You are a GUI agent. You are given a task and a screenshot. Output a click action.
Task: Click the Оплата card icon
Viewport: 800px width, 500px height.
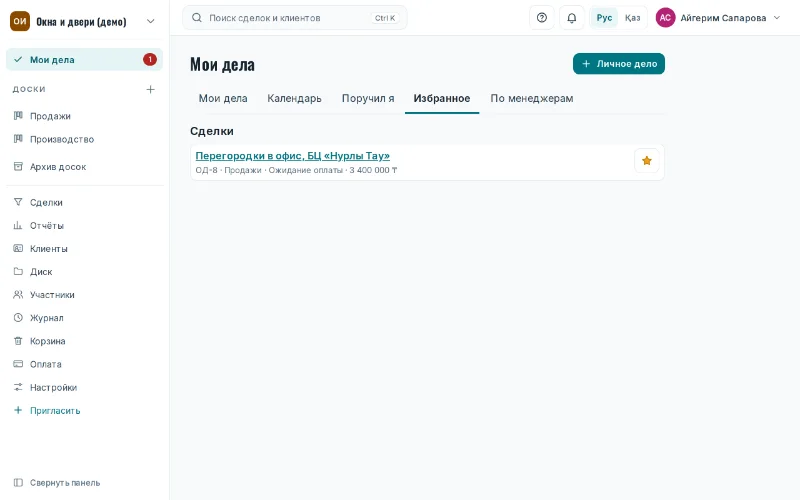(x=18, y=364)
